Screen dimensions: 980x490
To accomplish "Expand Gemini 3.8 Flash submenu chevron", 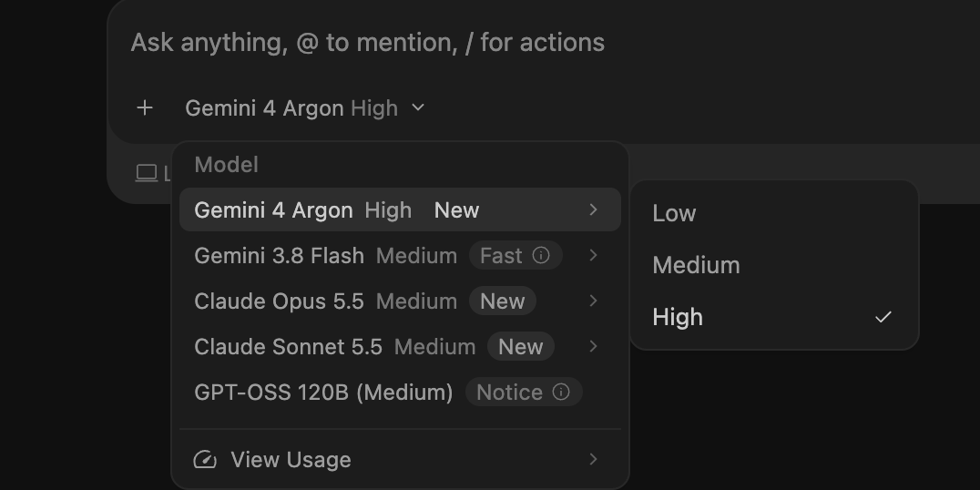I will pyautogui.click(x=593, y=256).
